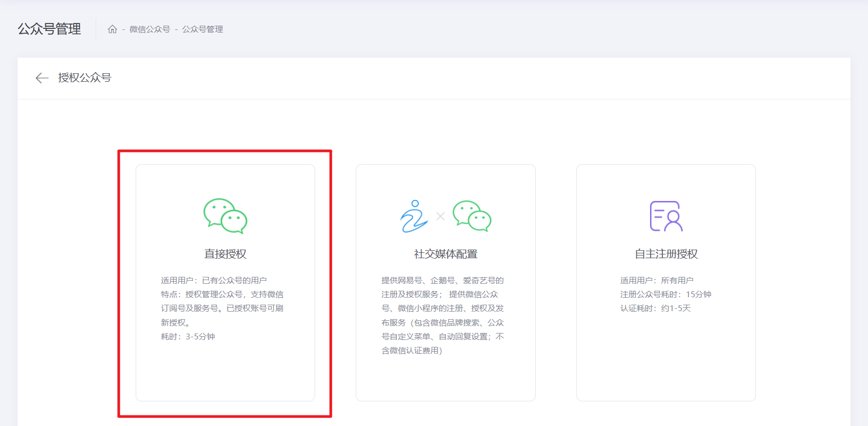Click the line 含微信认证费用）
The height and width of the screenshot is (426, 868).
tap(412, 350)
